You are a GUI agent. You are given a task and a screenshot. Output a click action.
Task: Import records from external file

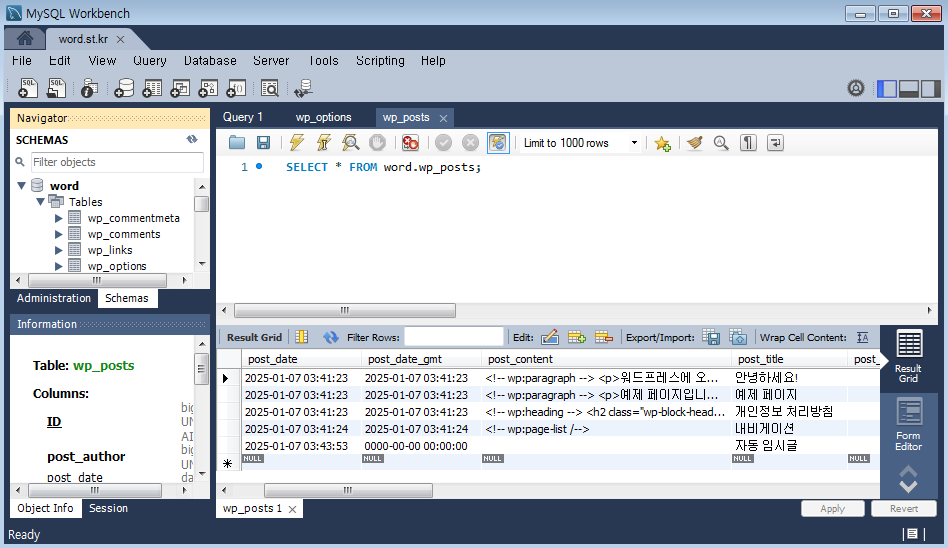[x=738, y=338]
